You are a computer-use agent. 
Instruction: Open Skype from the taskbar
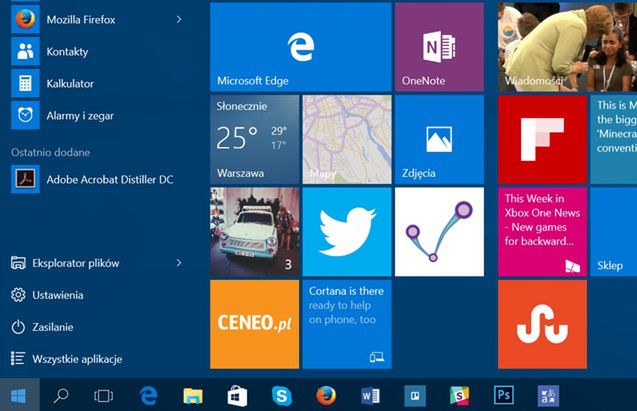click(282, 395)
